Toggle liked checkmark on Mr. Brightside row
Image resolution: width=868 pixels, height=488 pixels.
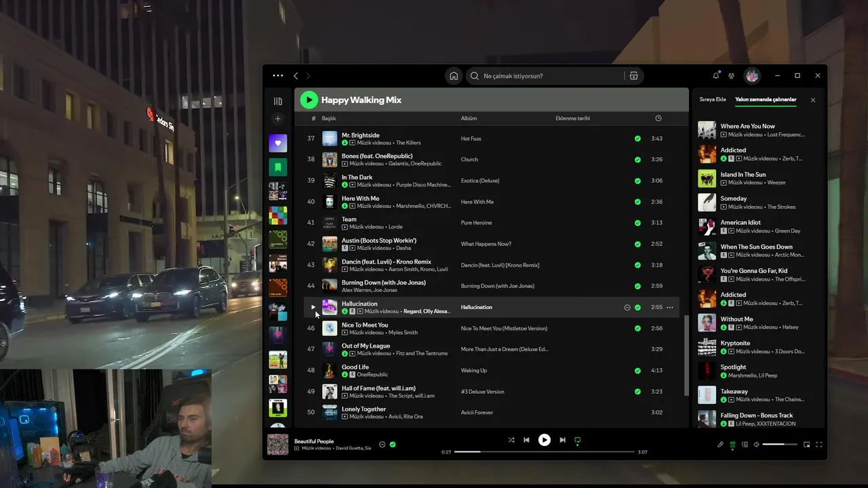(637, 139)
